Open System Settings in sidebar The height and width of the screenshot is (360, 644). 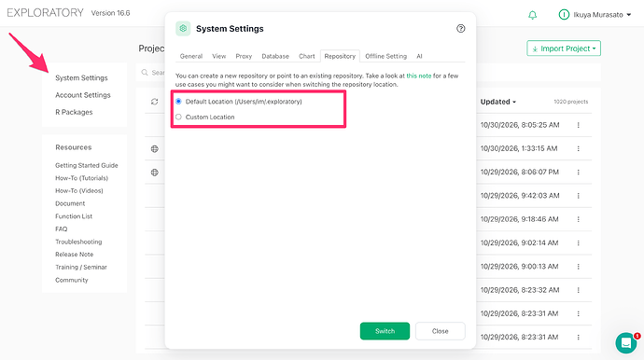(81, 78)
